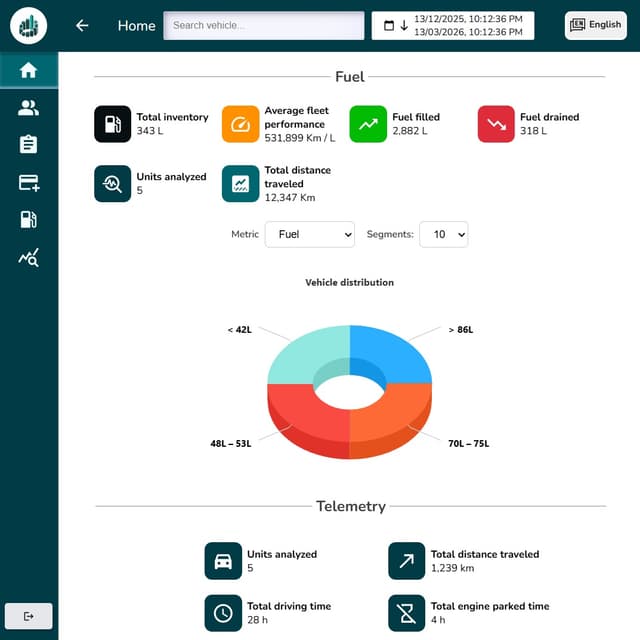Click the logout icon at sidebar bottom

click(x=28, y=616)
